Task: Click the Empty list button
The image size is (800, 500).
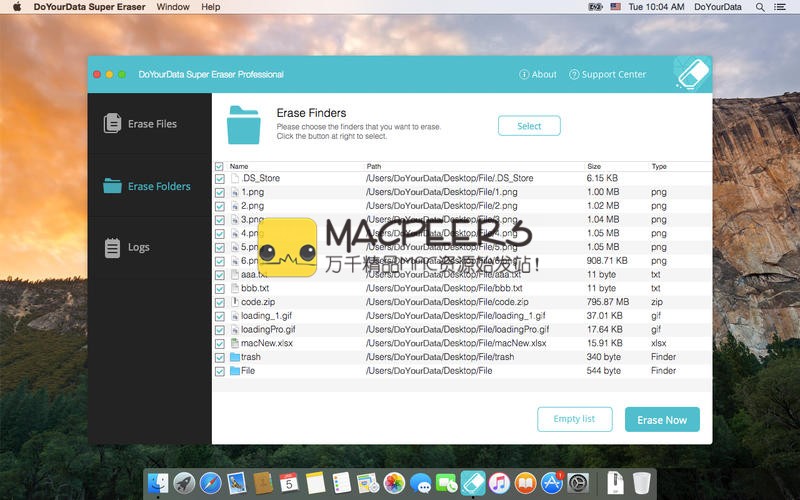Action: click(x=574, y=419)
